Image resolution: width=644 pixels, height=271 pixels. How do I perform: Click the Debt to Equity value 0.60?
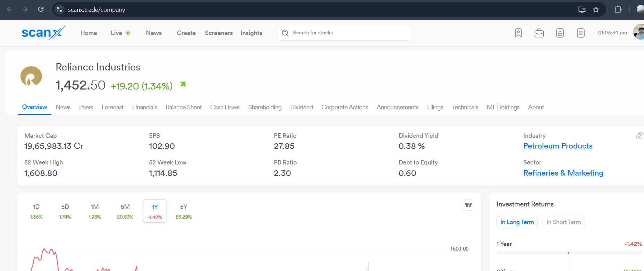[407, 173]
